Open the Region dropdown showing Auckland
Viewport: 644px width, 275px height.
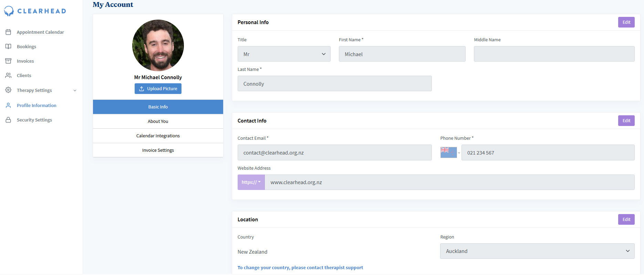(x=537, y=251)
